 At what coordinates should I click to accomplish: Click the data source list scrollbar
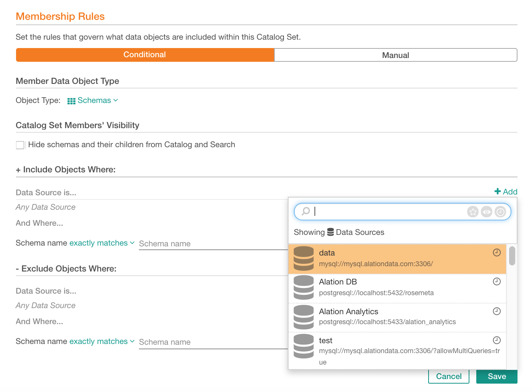click(x=512, y=255)
